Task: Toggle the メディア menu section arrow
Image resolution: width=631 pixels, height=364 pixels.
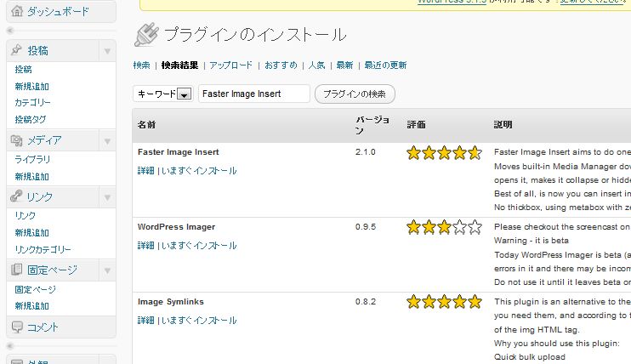Action: 107,141
